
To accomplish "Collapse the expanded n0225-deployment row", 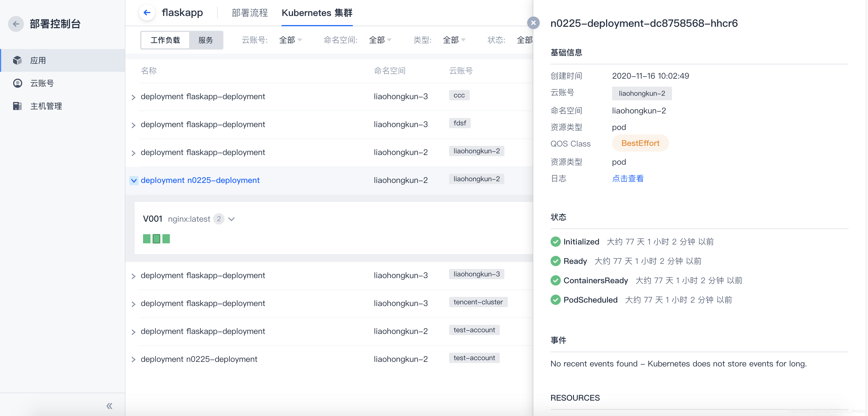I will pos(133,181).
